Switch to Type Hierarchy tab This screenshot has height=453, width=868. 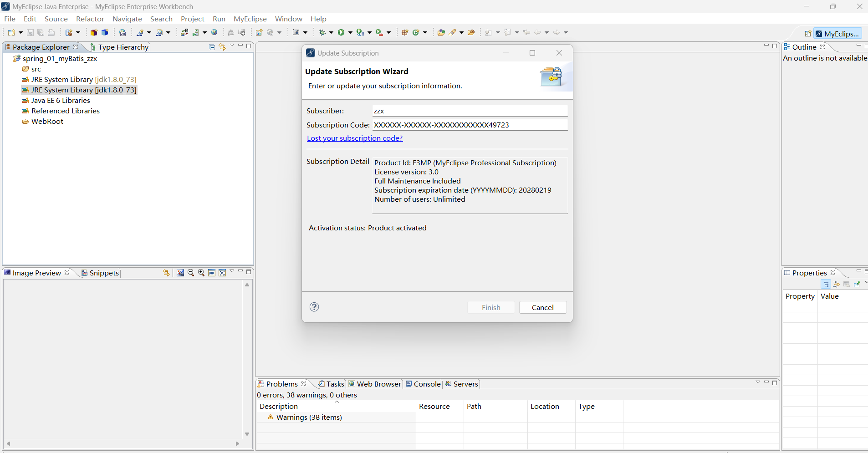tap(119, 47)
